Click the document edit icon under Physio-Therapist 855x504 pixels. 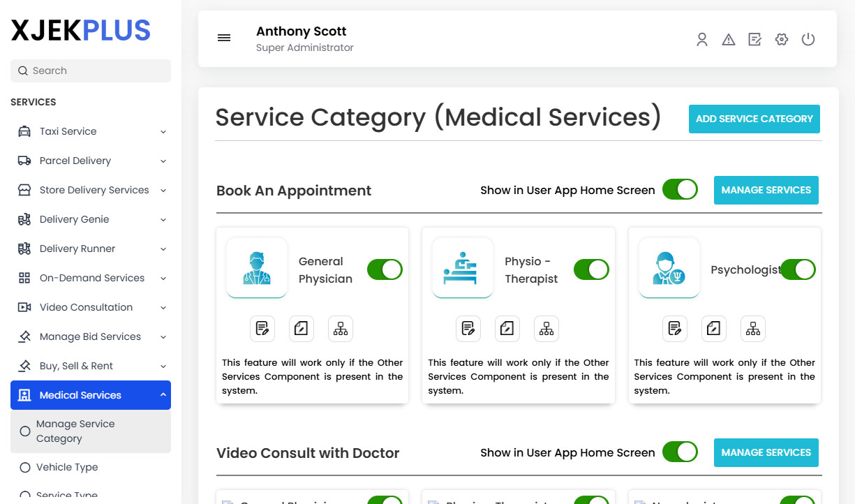tap(468, 328)
